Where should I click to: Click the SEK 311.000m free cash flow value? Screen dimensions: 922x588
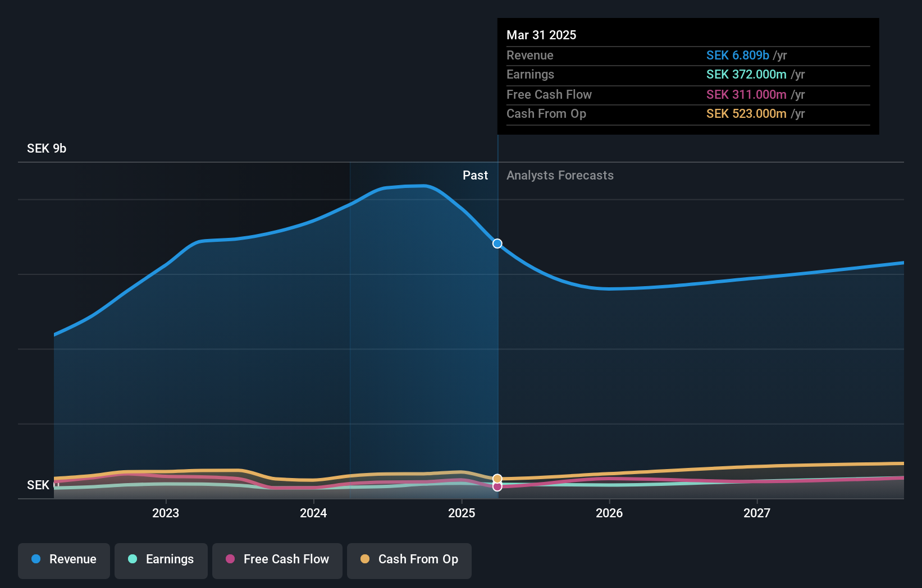pos(746,94)
